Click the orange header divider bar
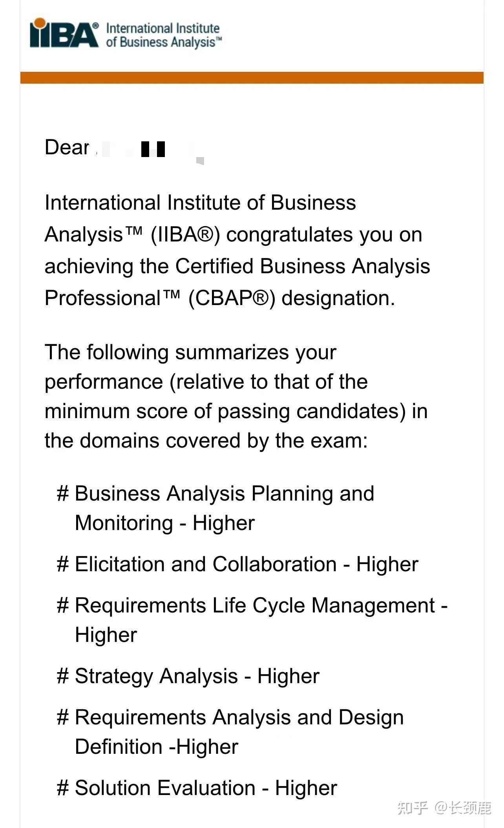504x828 pixels. coord(252,77)
